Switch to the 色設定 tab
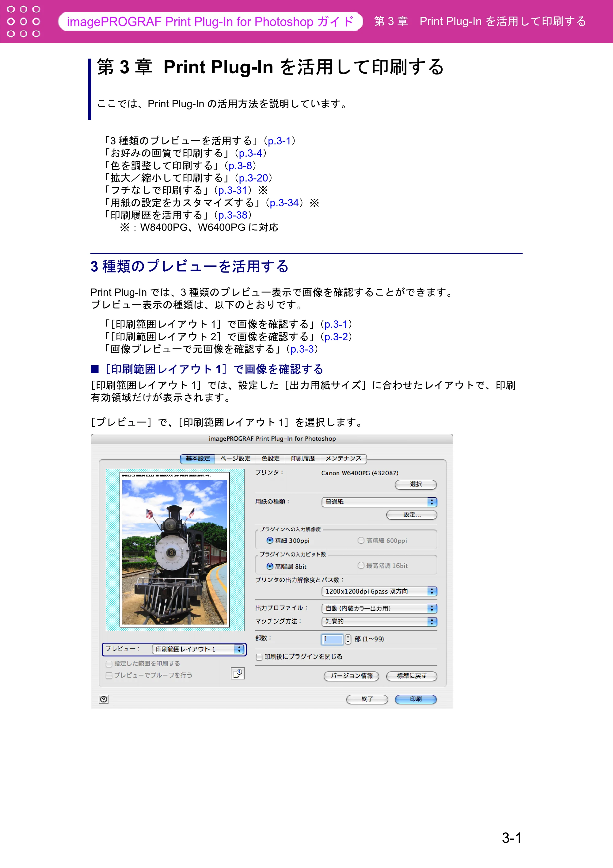The width and height of the screenshot is (613, 868). point(271,459)
